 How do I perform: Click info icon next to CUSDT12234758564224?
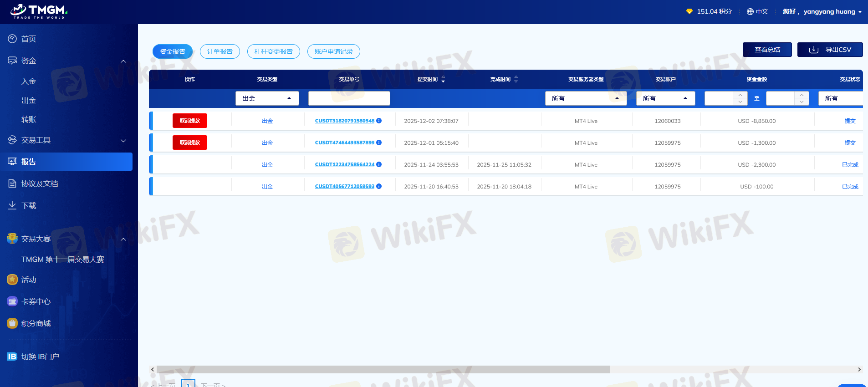(x=379, y=164)
